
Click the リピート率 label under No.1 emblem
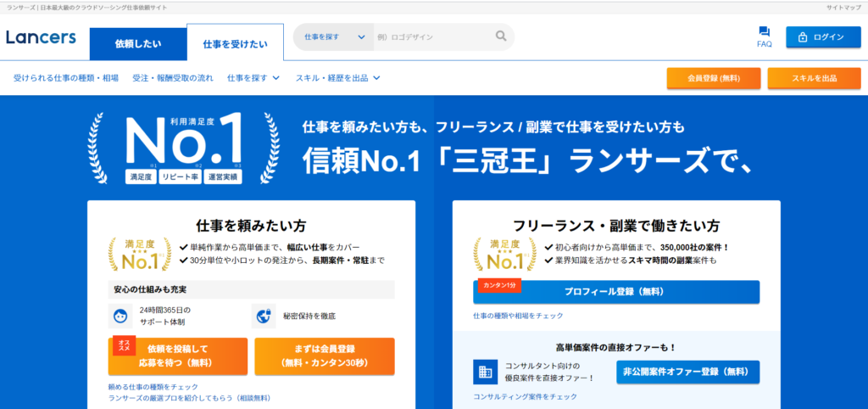point(180,177)
